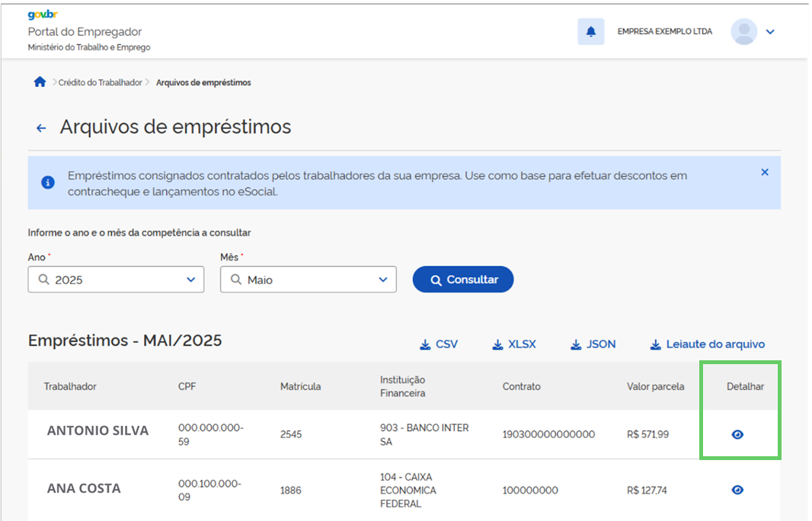Click the search icon in Mês field
Viewport: 812px width, 521px height.
click(x=236, y=280)
